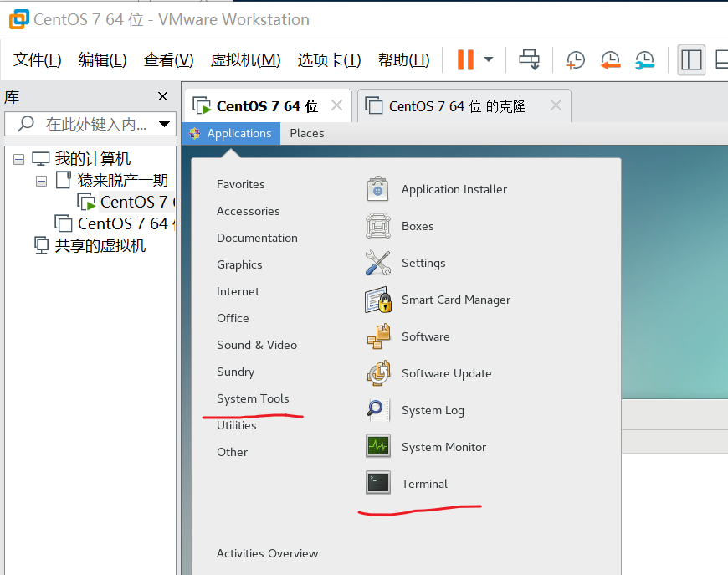Take a snapshot with clock-plus icon
This screenshot has height=575, width=728.
(576, 59)
